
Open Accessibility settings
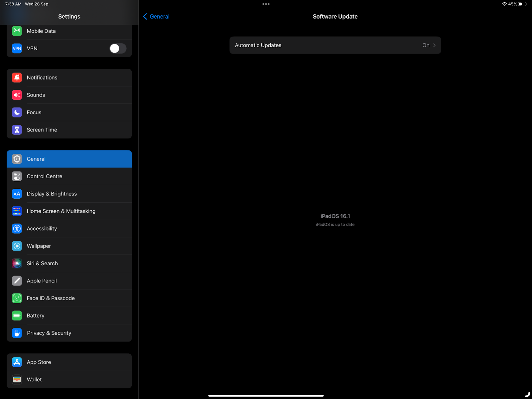69,229
